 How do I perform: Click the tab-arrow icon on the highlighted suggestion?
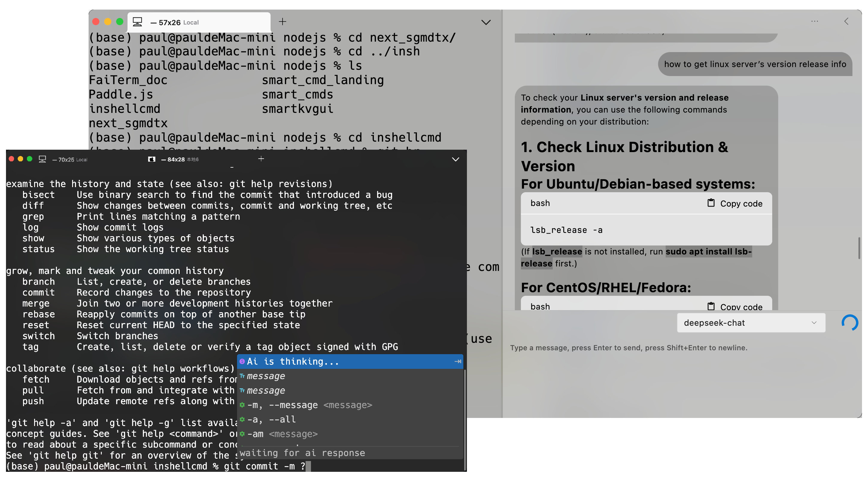[x=458, y=361]
